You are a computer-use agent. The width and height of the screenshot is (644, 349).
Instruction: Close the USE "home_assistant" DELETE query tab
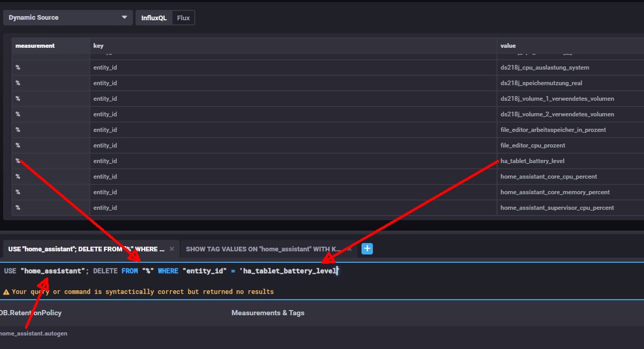[x=172, y=249]
